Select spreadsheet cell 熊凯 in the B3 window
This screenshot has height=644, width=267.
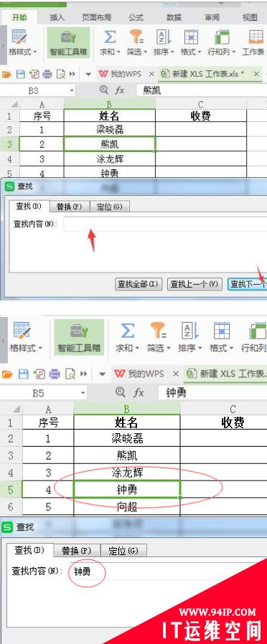coord(110,144)
